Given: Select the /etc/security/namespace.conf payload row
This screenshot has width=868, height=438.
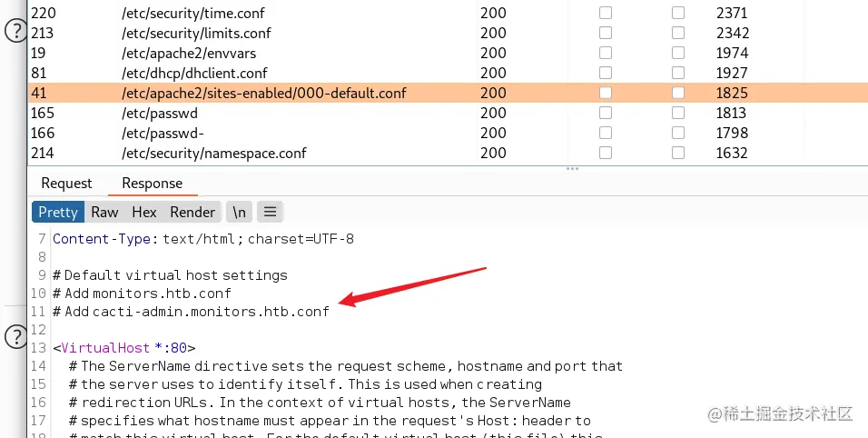Looking at the screenshot, I should (448, 153).
